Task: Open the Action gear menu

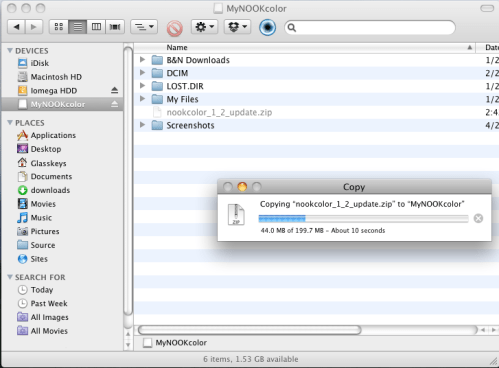Action: [205, 27]
